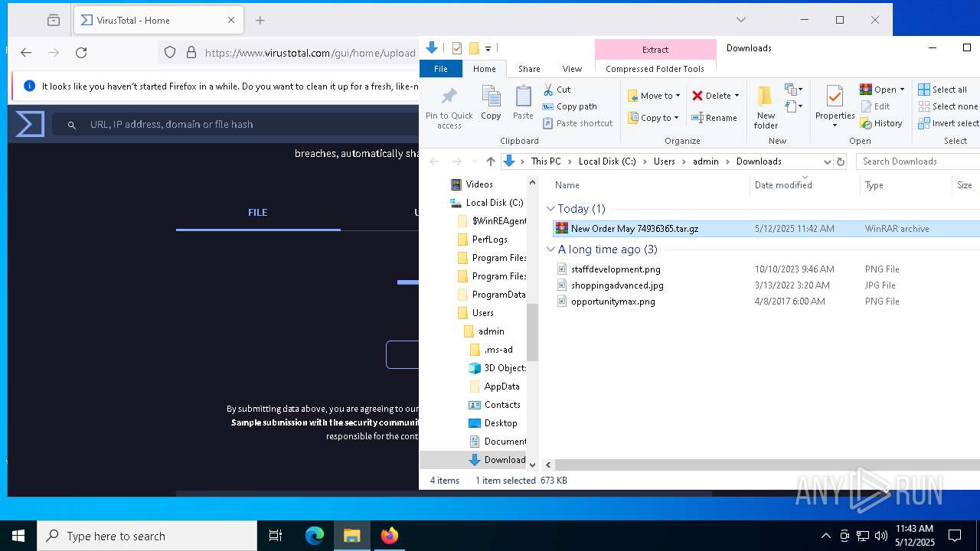Collapse the A long time ago group
The width and height of the screenshot is (980, 551).
pyautogui.click(x=550, y=249)
